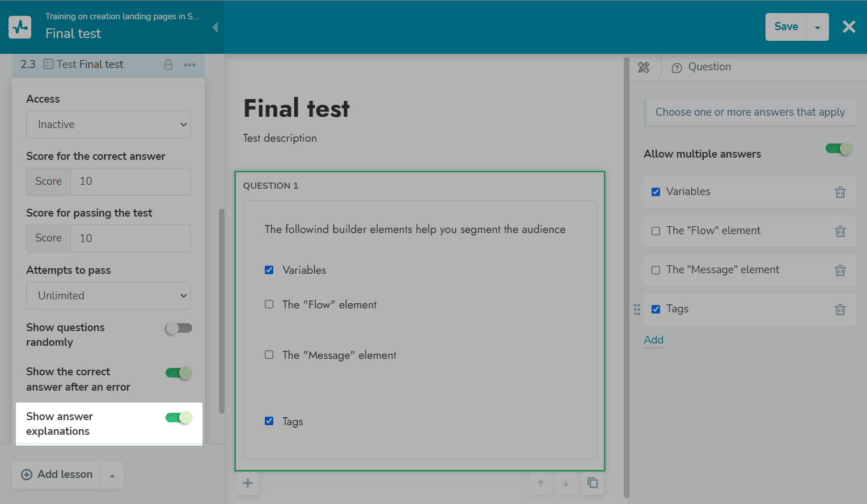Delete the Variables answer option

click(840, 192)
